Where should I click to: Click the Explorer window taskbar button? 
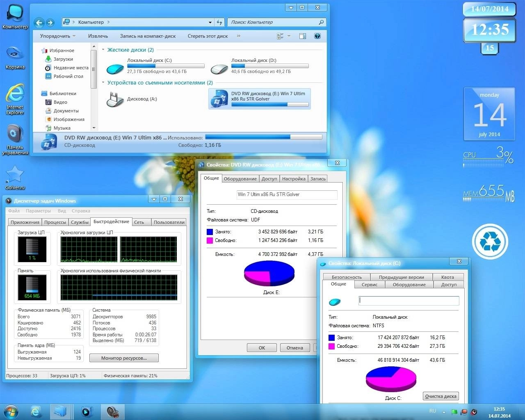(61, 411)
